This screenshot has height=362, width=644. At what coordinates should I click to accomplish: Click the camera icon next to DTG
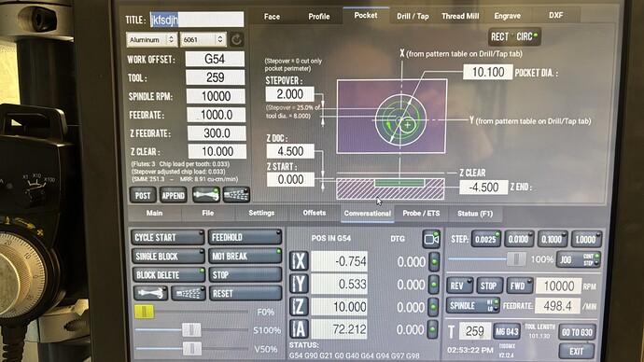pos(431,239)
